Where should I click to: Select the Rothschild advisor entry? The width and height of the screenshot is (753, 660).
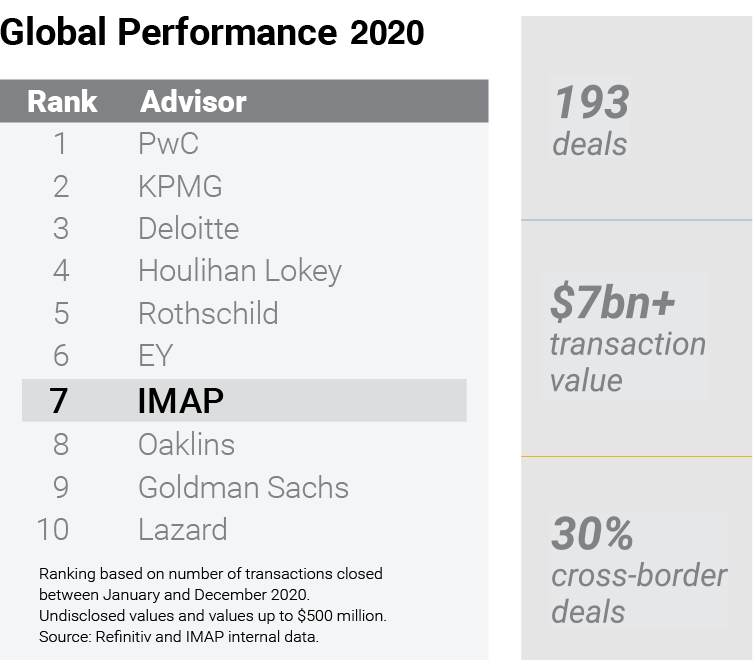[x=208, y=313]
